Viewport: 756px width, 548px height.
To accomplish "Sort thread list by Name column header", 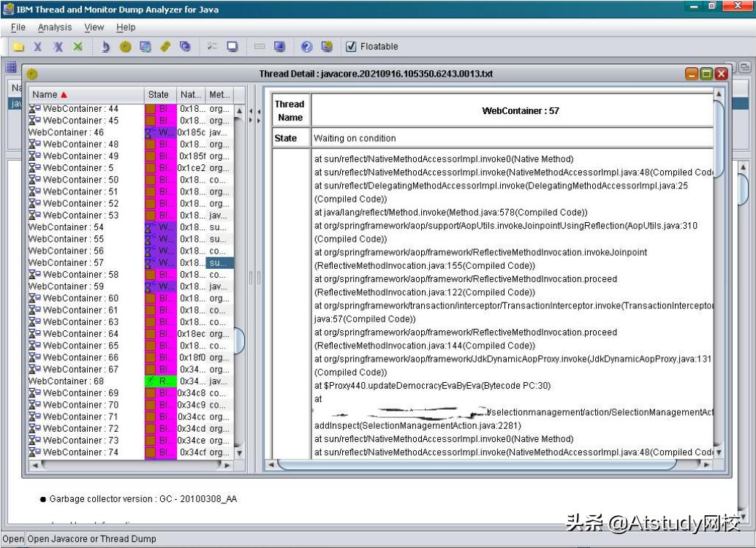I will (x=50, y=94).
